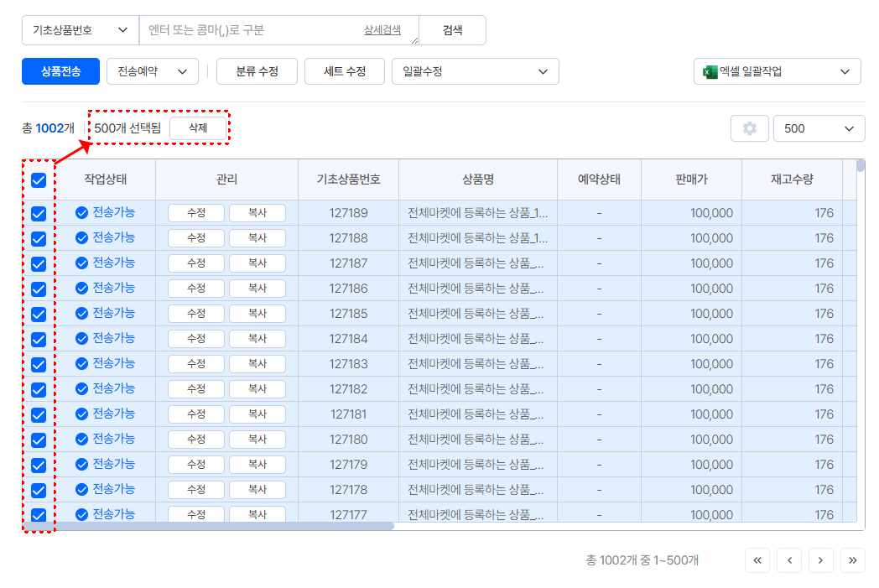Viewport: 879px width, 588px height.
Task: Uncheck the select-all checkbox in table header
Action: pyautogui.click(x=39, y=180)
